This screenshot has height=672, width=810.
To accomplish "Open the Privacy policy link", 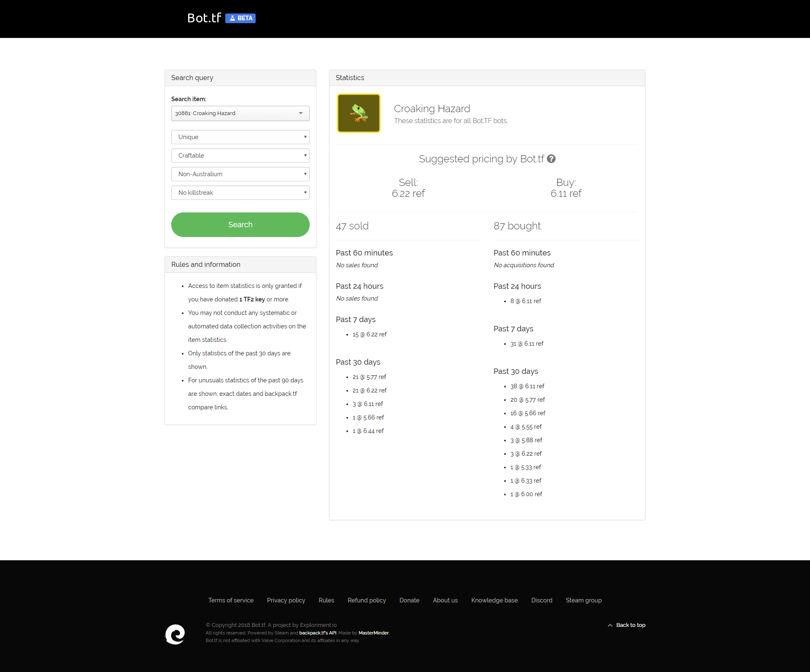I will 286,600.
